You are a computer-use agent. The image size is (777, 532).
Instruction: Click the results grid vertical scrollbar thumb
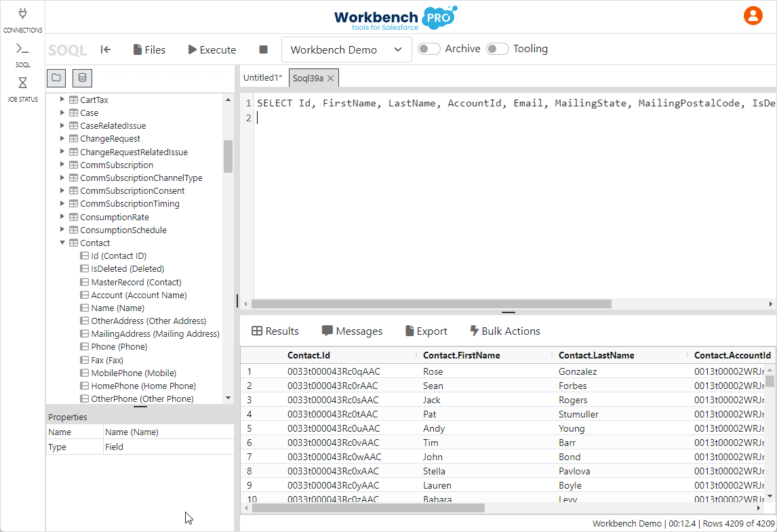pyautogui.click(x=770, y=380)
